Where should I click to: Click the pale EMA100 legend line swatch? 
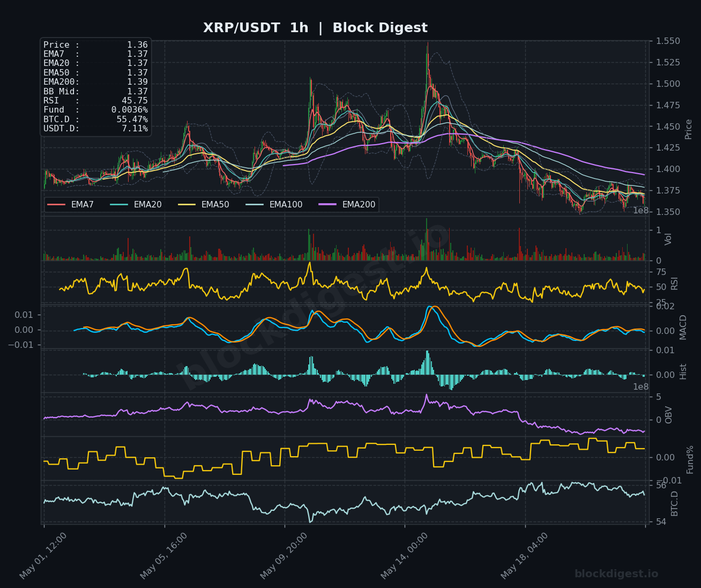(255, 205)
